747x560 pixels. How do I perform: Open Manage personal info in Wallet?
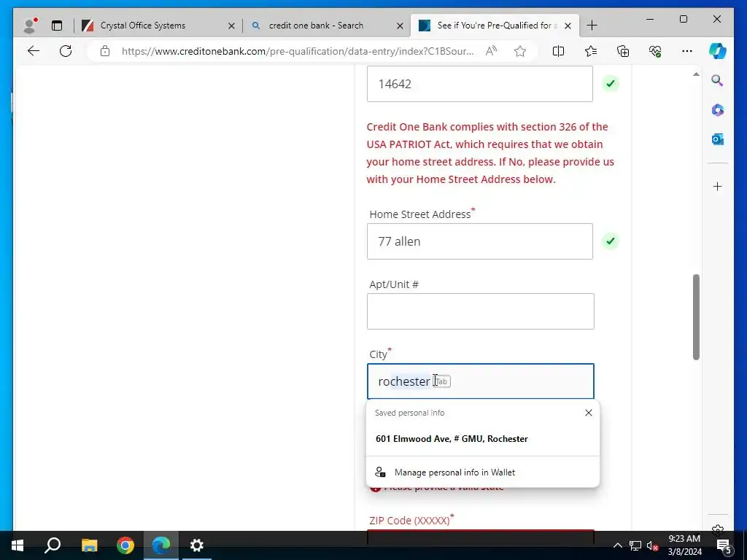coord(483,472)
